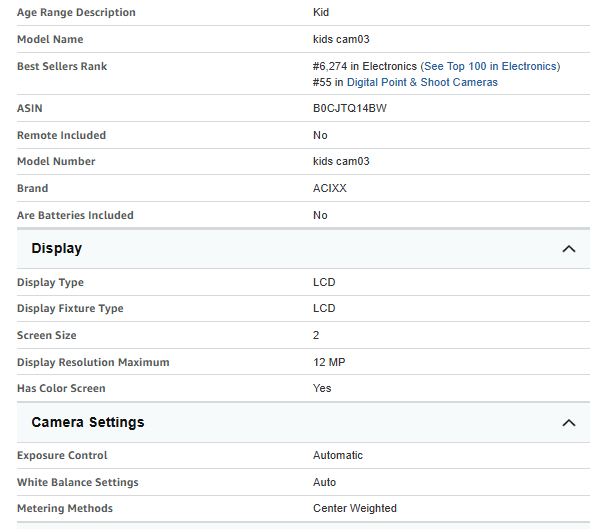The width and height of the screenshot is (591, 529).
Task: Click the Brand value ACIXX
Action: coord(330,188)
